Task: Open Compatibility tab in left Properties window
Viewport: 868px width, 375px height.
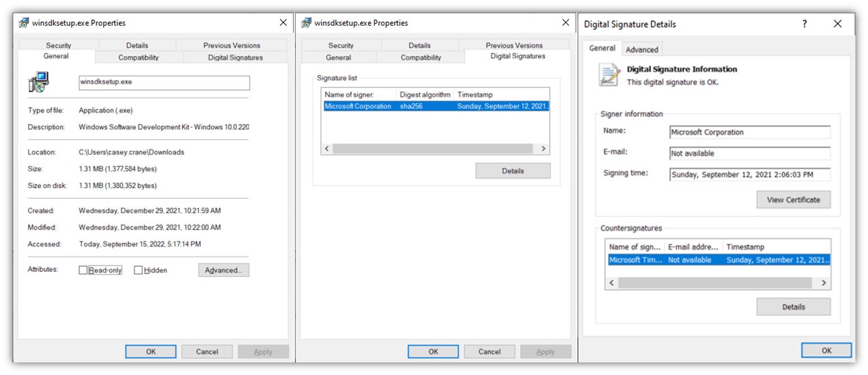Action: (x=138, y=57)
